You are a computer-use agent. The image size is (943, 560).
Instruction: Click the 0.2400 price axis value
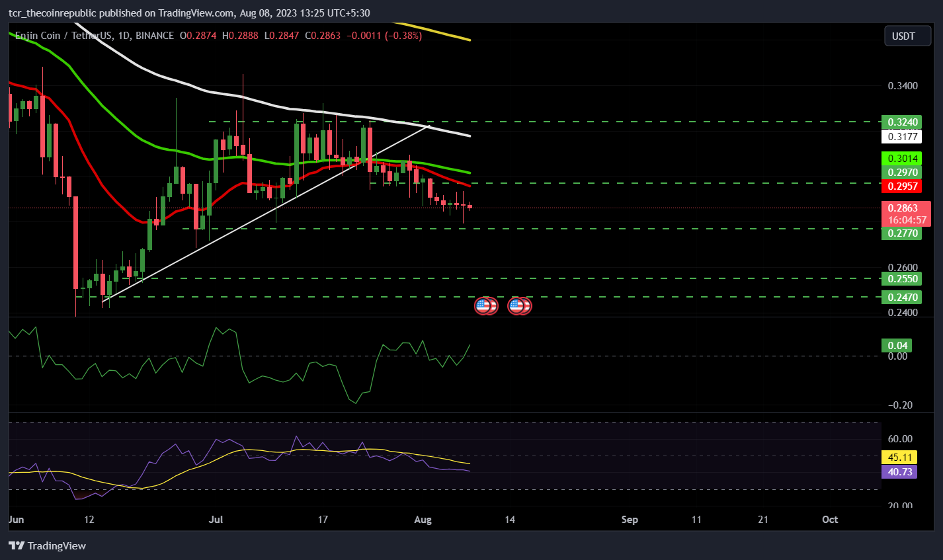click(x=903, y=312)
